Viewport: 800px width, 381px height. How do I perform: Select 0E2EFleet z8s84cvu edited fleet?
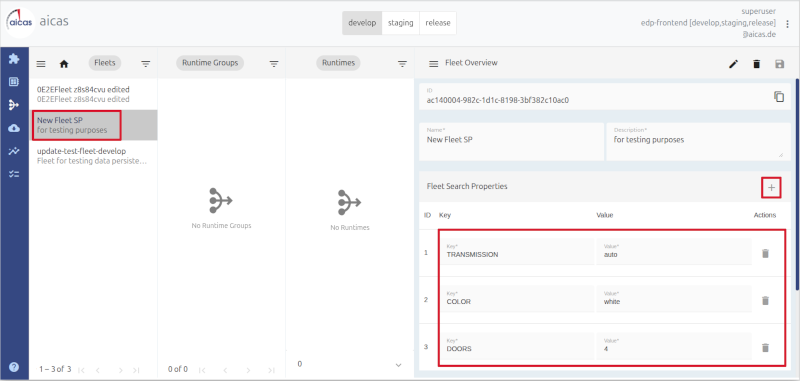pos(93,94)
